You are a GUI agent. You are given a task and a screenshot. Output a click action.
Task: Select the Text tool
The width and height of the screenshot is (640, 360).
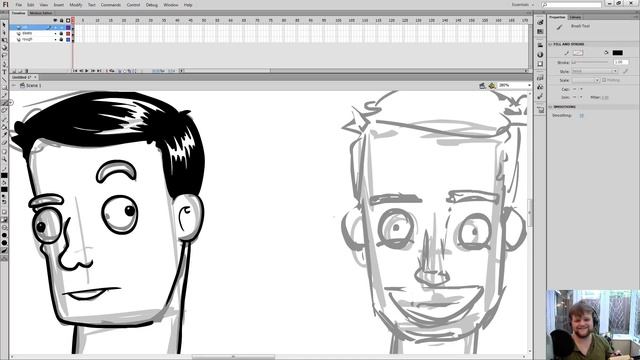4,72
